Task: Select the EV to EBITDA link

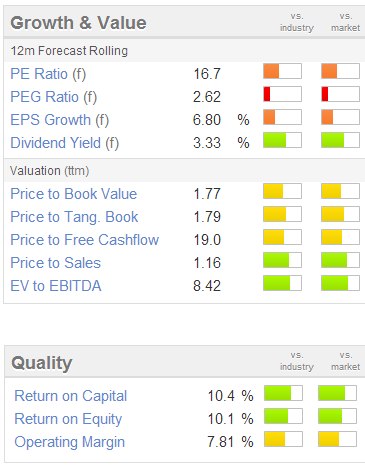Action: pos(56,286)
